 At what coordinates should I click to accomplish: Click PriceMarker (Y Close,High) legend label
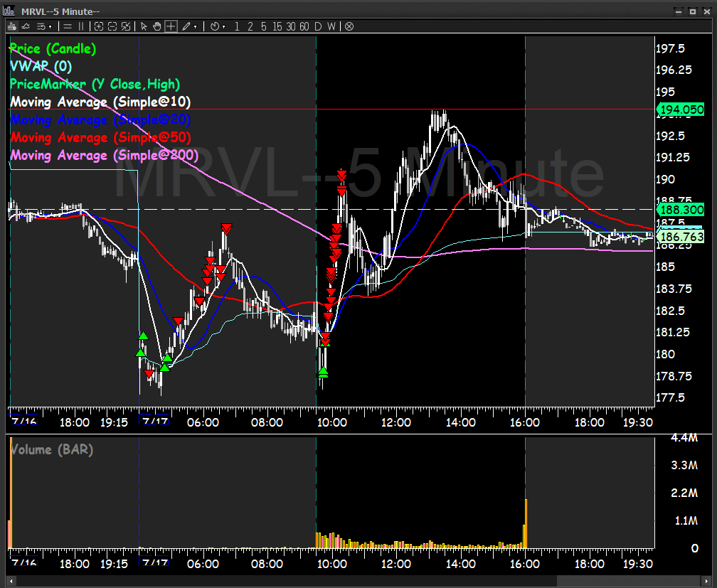point(95,84)
